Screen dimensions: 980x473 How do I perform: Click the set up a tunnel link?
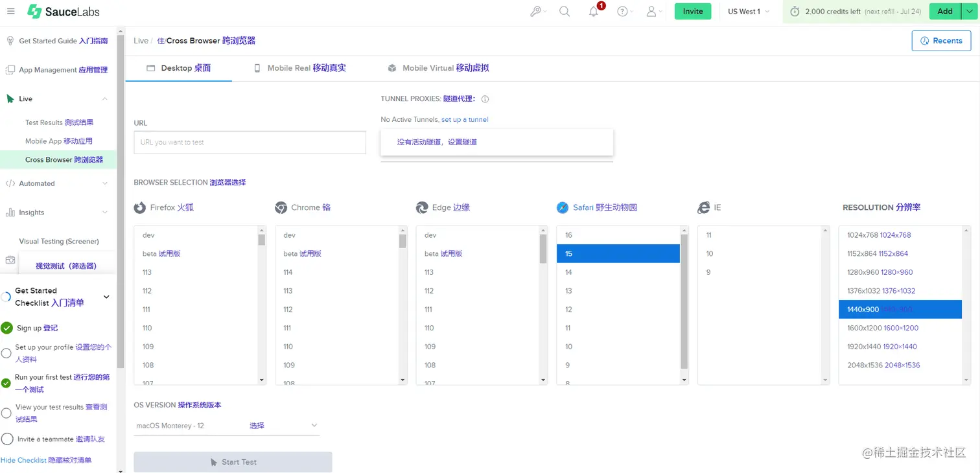[x=465, y=119]
